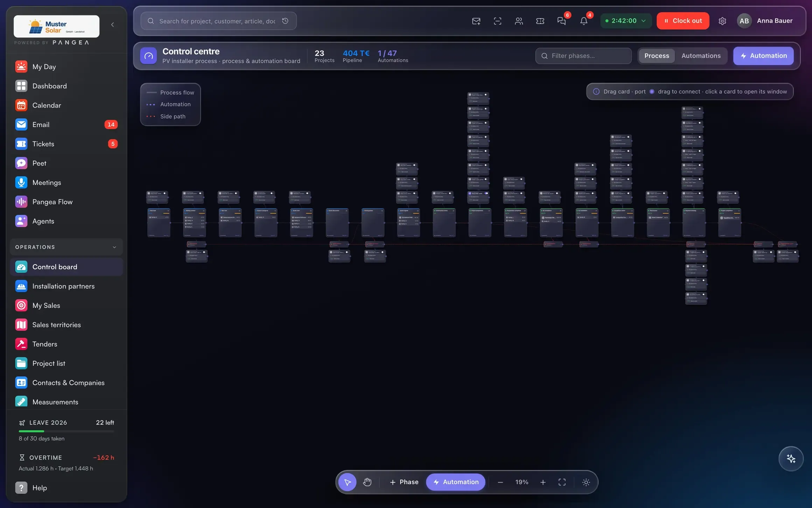Fit board to screen icon
This screenshot has width=812, height=508.
click(x=562, y=482)
